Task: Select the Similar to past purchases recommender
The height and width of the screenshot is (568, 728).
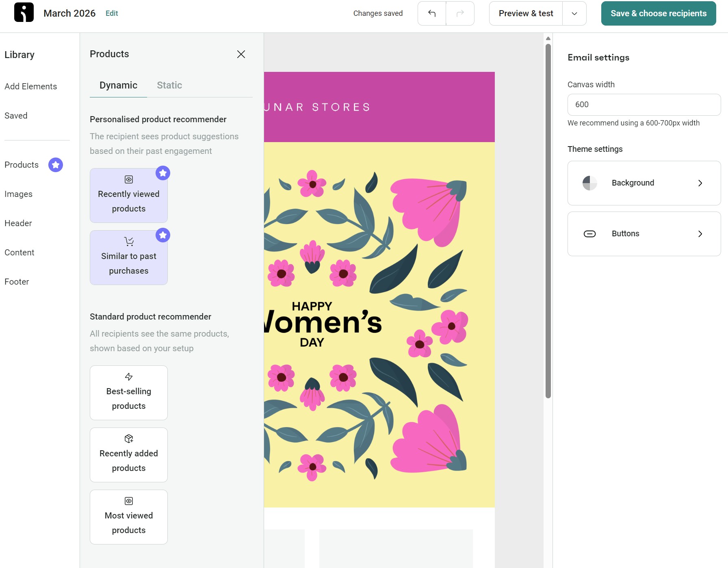Action: point(128,257)
